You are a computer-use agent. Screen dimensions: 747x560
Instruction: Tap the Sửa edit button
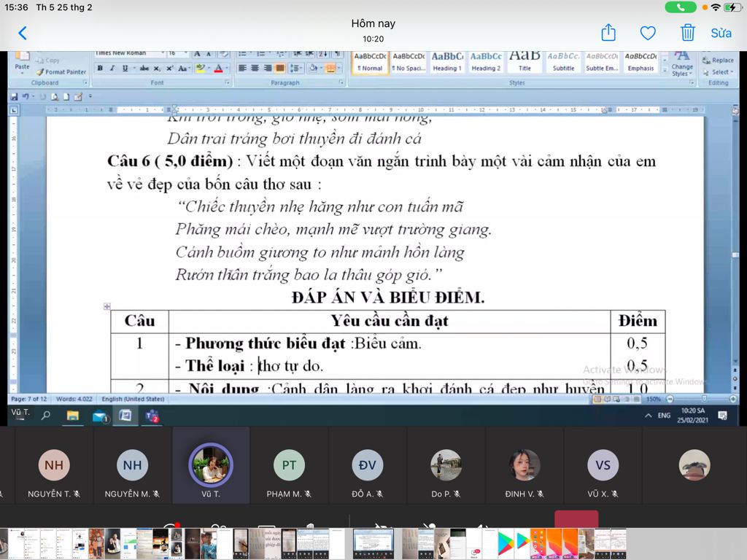(x=721, y=33)
